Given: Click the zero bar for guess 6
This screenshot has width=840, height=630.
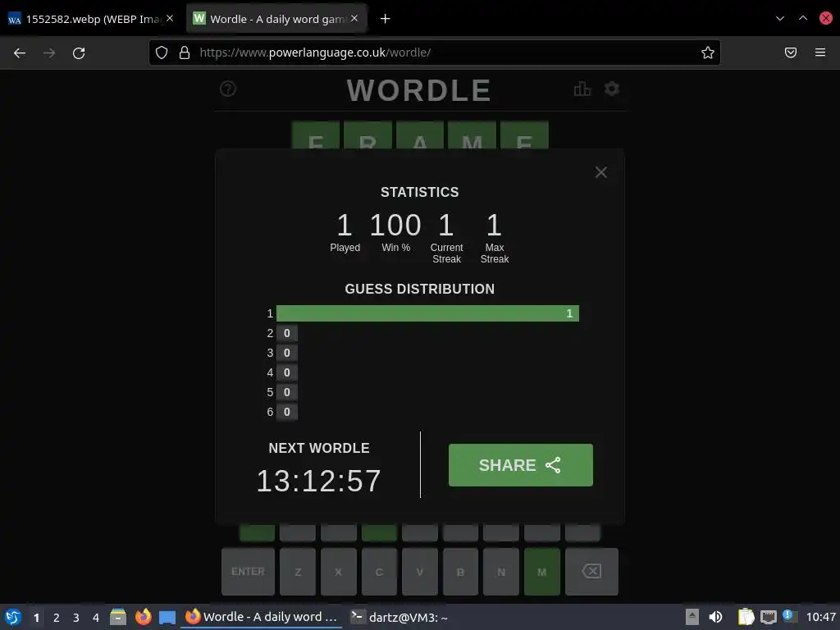Looking at the screenshot, I should coord(286,412).
